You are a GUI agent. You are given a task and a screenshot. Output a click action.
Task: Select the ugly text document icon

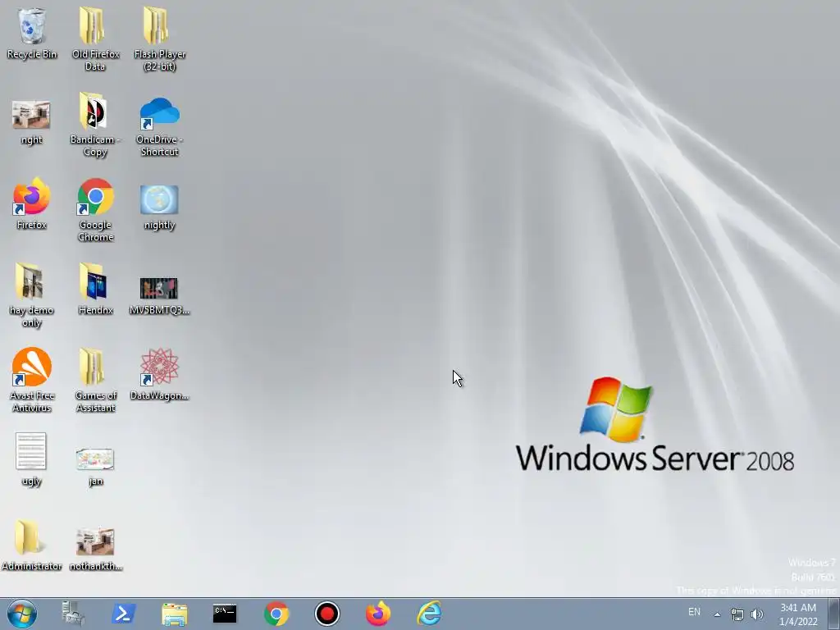[32, 459]
